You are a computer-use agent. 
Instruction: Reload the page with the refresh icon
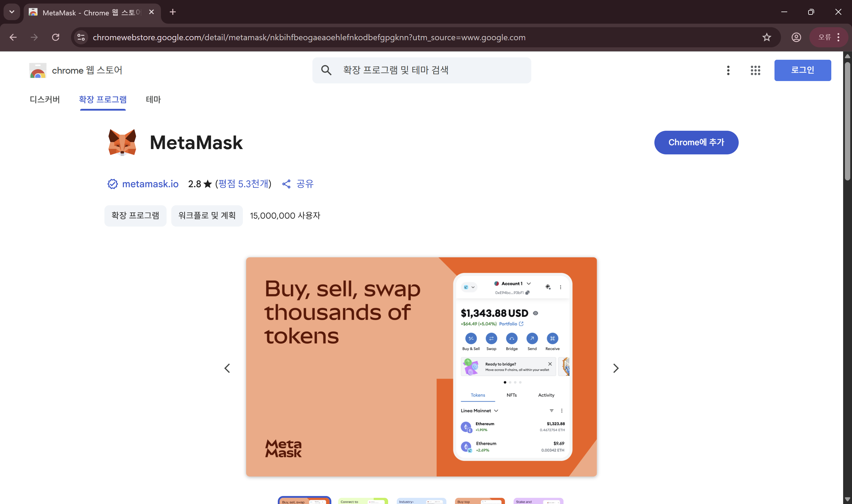click(56, 37)
